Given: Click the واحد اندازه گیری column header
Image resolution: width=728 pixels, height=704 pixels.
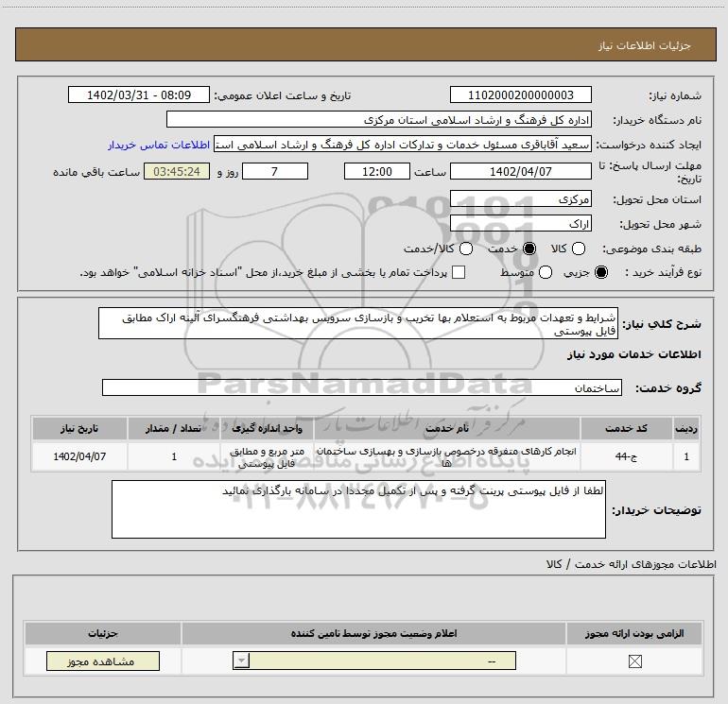Looking at the screenshot, I should (267, 428).
